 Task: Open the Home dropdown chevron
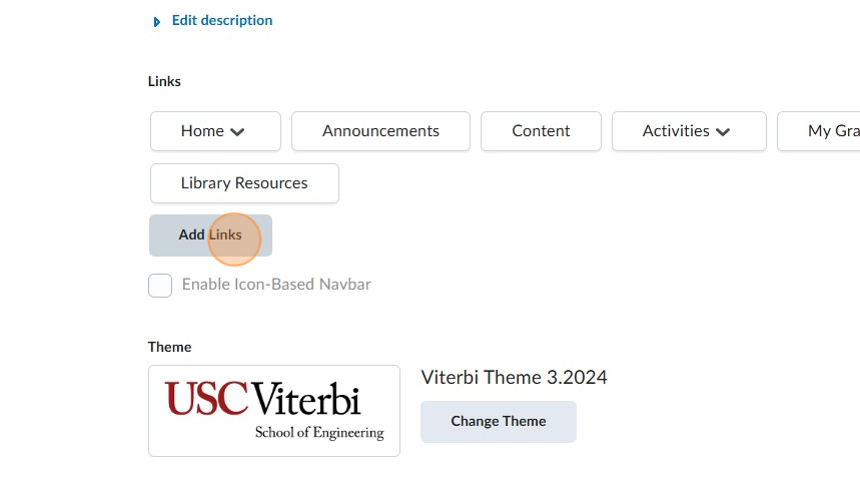[237, 132]
